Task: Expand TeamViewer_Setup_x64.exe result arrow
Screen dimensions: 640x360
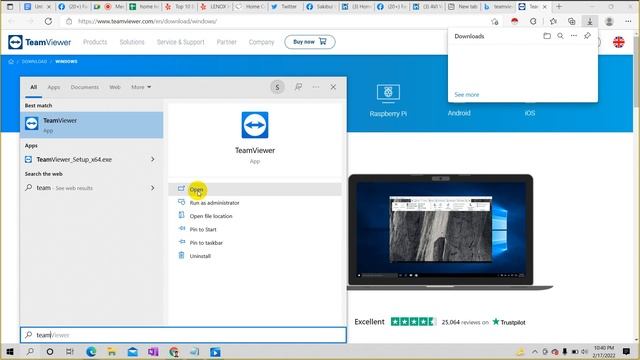Action: [x=153, y=159]
